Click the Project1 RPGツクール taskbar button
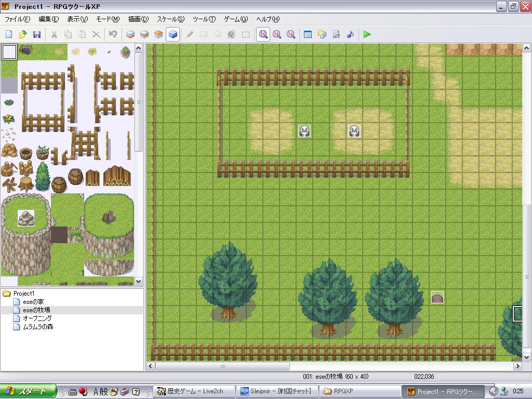 click(444, 391)
